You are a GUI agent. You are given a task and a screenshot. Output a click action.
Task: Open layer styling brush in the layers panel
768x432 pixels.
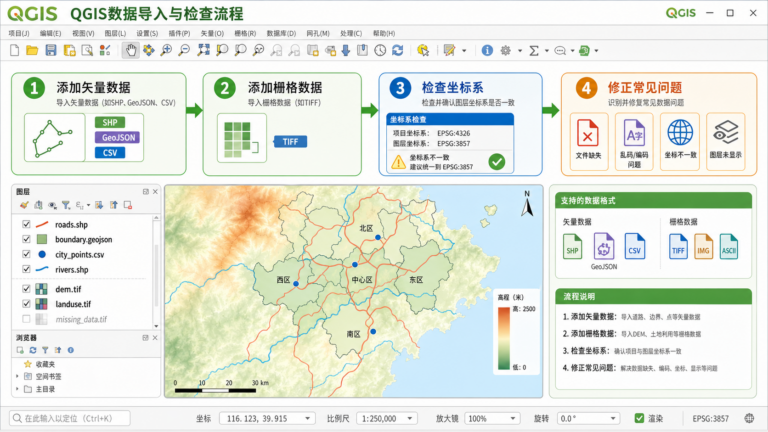click(24, 205)
